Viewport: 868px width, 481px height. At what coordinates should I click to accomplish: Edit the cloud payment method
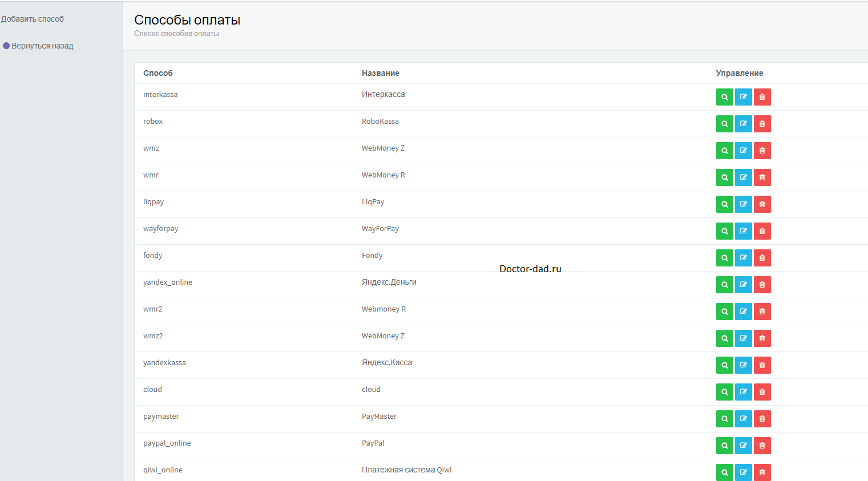click(744, 392)
